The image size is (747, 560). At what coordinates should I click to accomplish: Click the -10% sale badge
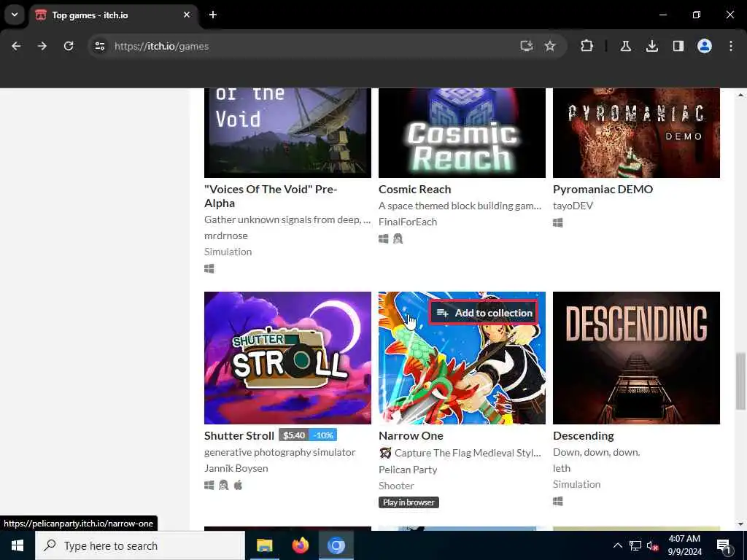323,435
